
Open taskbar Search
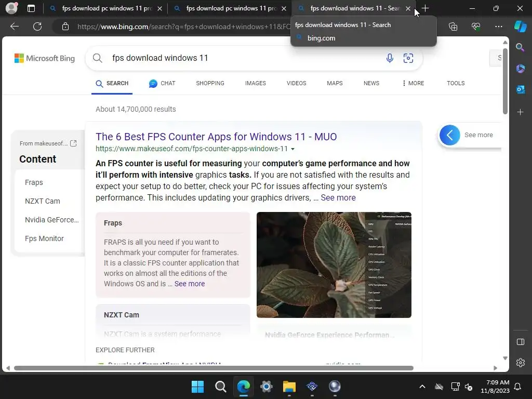[220, 387]
